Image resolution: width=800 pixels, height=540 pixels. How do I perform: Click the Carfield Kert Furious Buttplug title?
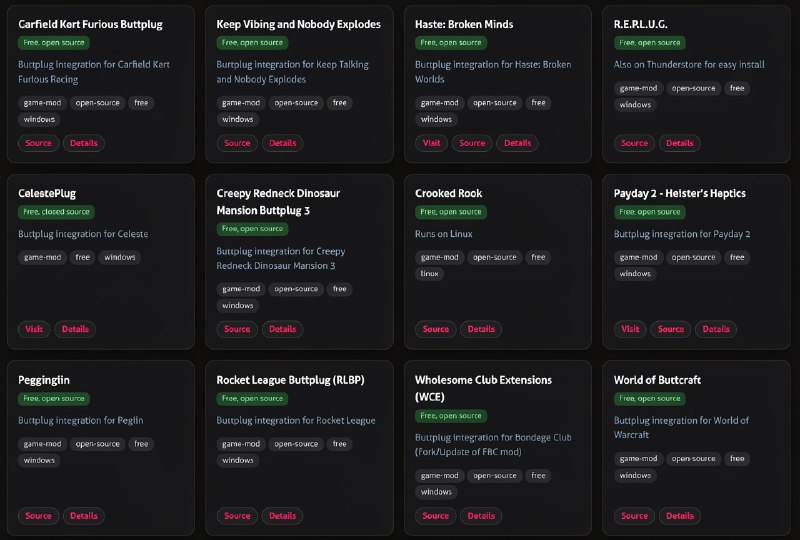[90, 24]
